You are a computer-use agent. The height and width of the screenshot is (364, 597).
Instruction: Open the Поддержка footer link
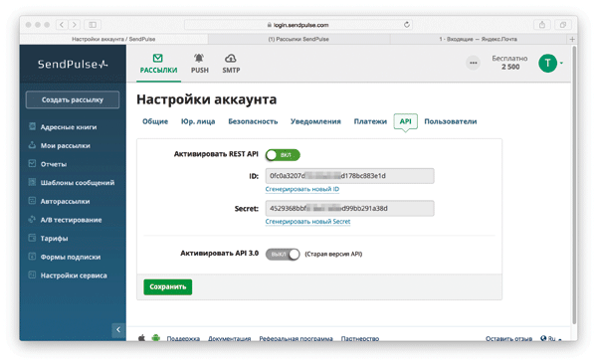(183, 338)
